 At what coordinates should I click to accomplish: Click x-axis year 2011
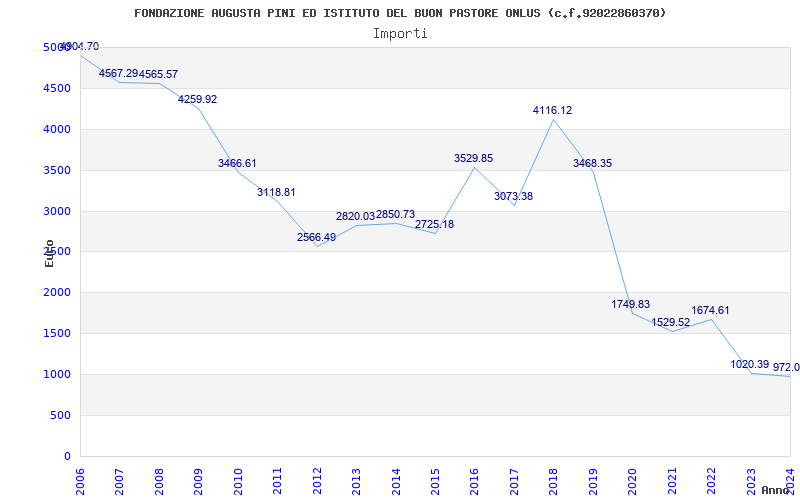pyautogui.click(x=278, y=482)
